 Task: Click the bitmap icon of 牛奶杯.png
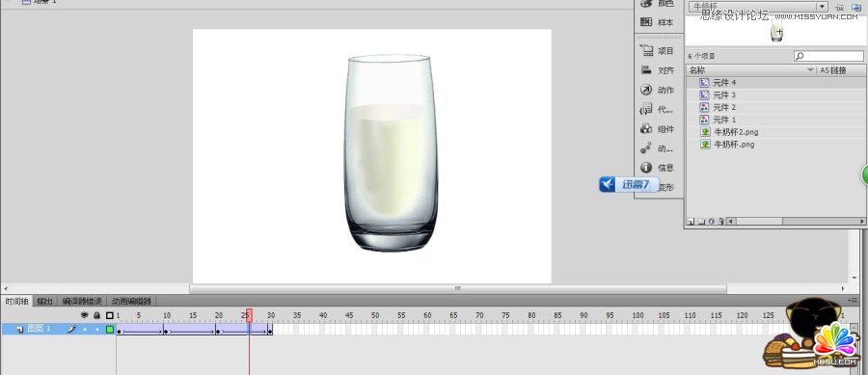pos(705,145)
